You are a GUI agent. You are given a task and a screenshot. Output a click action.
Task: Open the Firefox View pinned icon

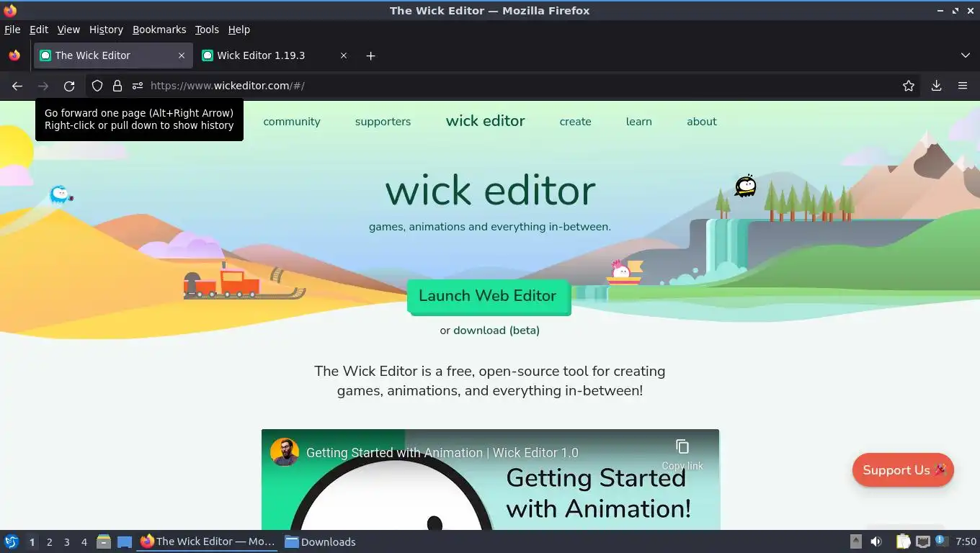click(x=14, y=55)
